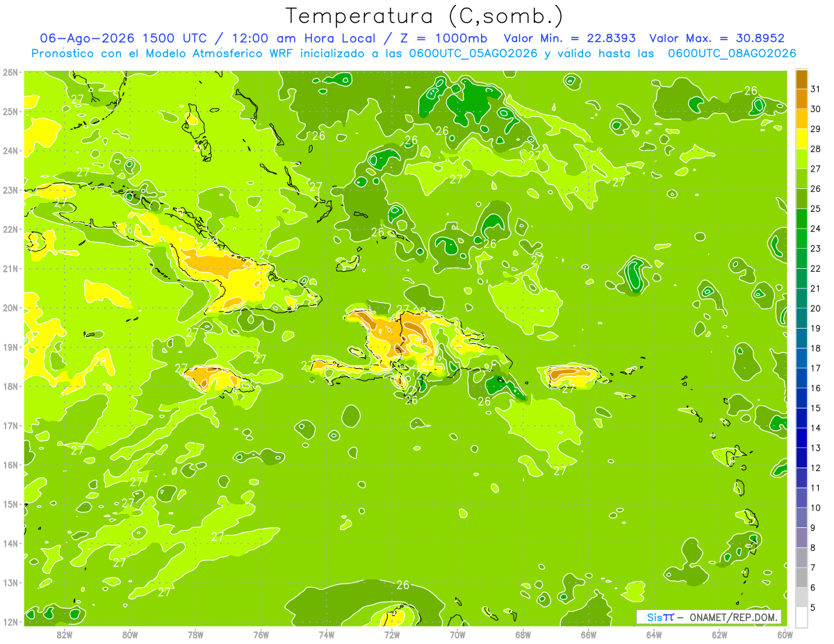Select the "Valor Max. = 30.8952" readout
The height and width of the screenshot is (644, 834).
coord(719,38)
